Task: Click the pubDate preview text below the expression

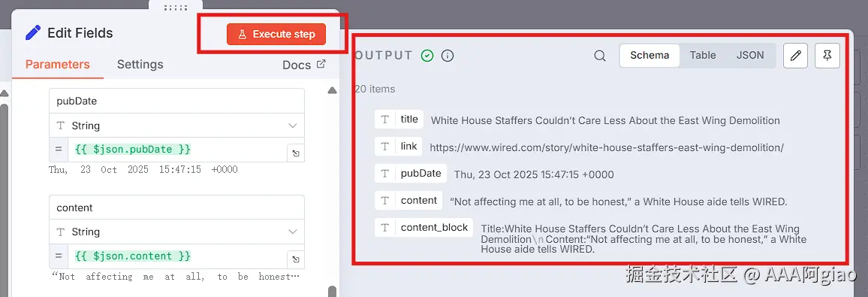Action: pos(143,170)
